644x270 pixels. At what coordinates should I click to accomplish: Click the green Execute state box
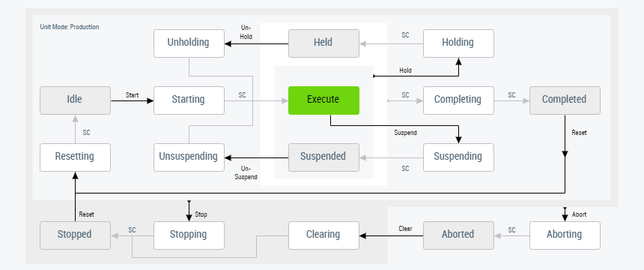point(323,100)
